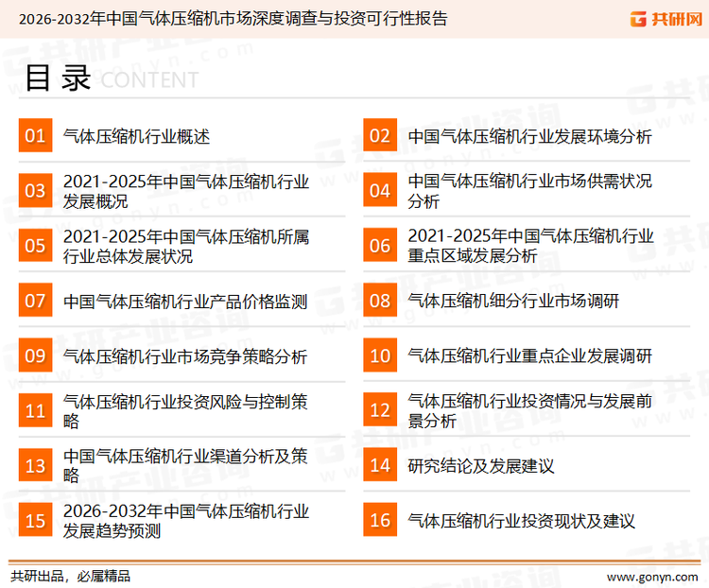
Task: Open 研究结论及发展建议 chapter
Action: click(480, 466)
